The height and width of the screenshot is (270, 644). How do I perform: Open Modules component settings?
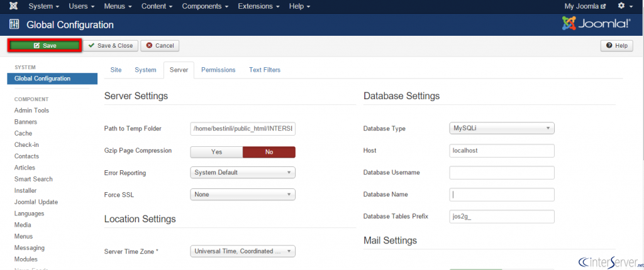[26, 259]
